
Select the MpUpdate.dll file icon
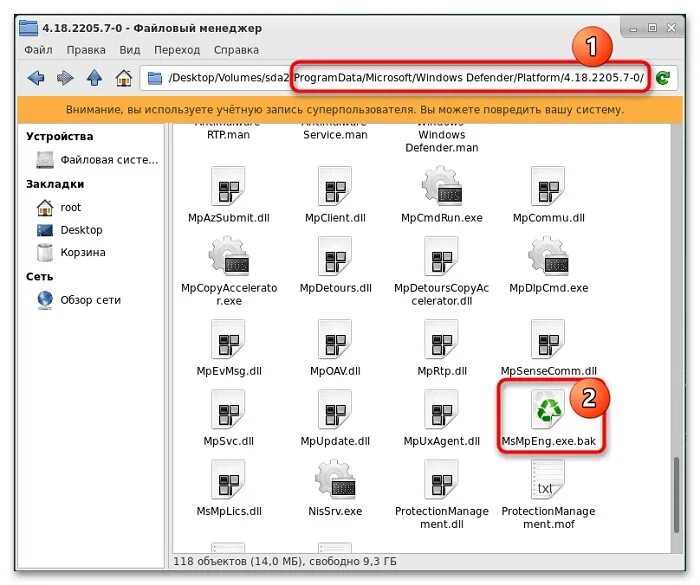point(335,410)
